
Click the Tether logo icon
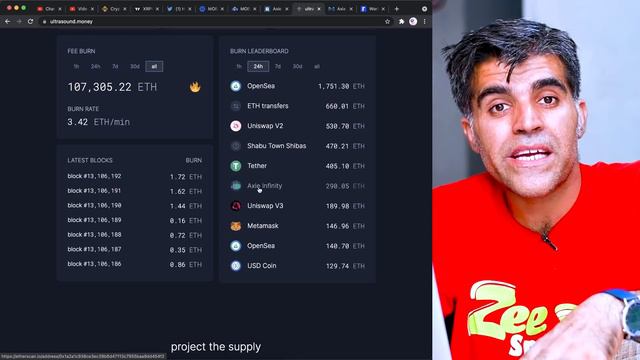coord(236,166)
